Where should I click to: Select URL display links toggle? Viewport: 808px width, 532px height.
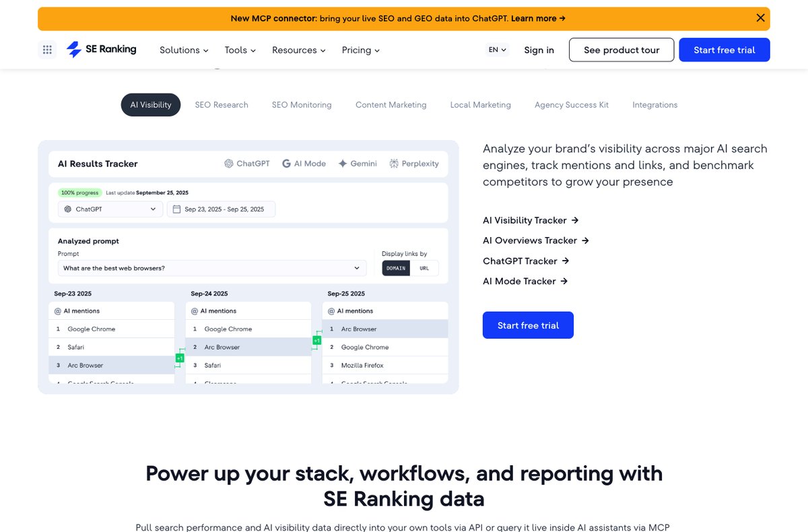click(x=424, y=268)
